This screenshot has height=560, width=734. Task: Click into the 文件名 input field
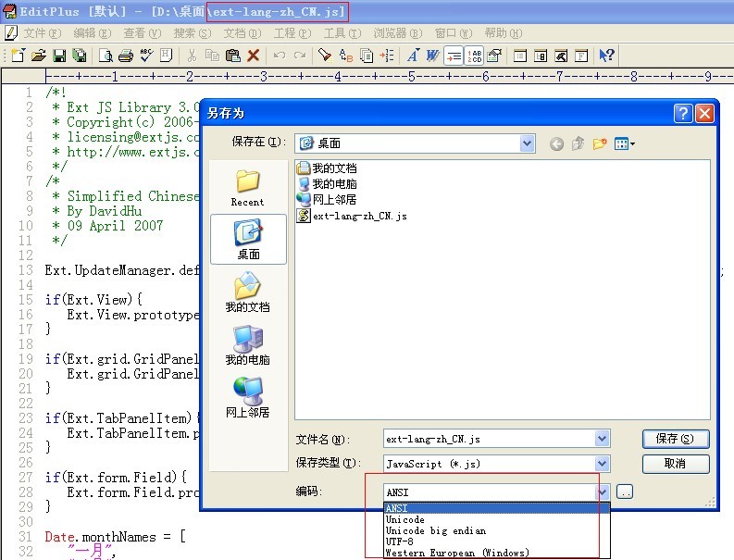489,439
